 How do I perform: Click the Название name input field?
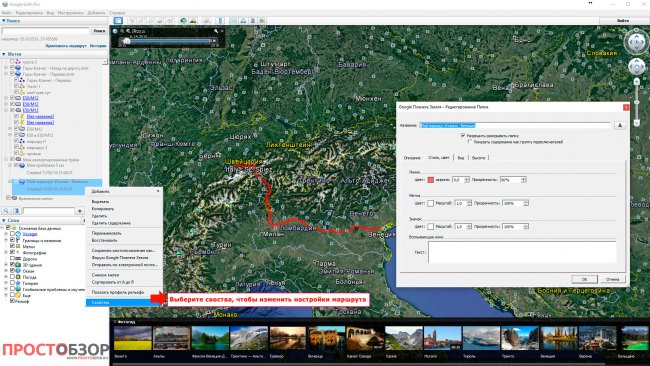coord(515,125)
